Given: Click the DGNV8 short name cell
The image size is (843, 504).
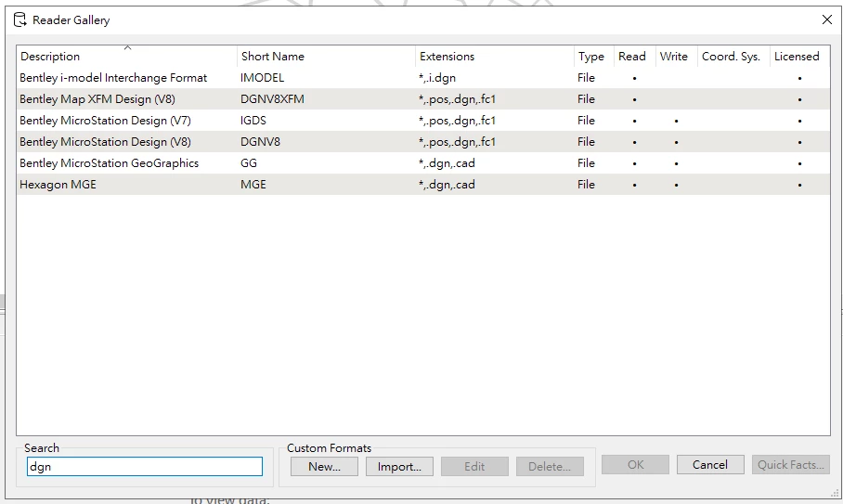Looking at the screenshot, I should pyautogui.click(x=260, y=142).
